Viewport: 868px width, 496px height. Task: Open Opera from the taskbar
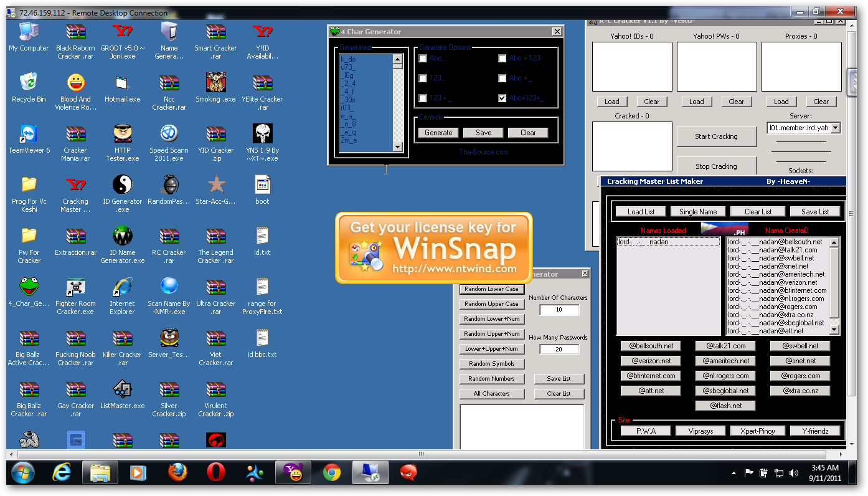215,473
